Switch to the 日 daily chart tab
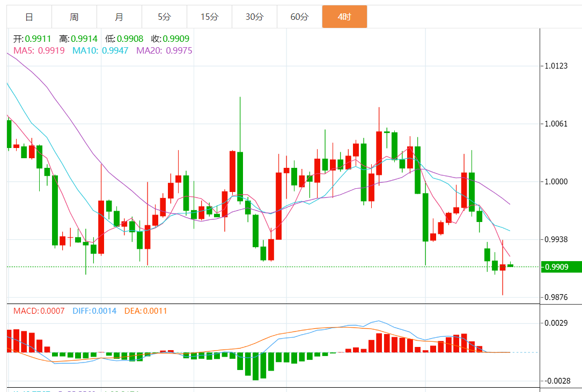The width and height of the screenshot is (582, 392). pyautogui.click(x=30, y=17)
